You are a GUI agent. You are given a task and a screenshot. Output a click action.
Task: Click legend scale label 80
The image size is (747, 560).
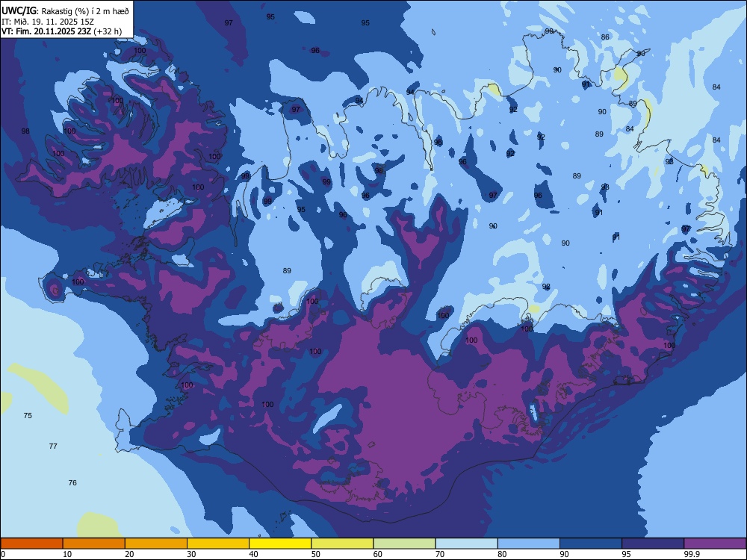tap(502, 554)
